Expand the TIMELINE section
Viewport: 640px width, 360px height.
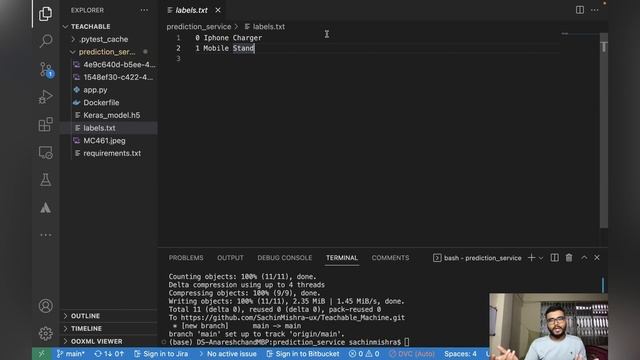86,329
